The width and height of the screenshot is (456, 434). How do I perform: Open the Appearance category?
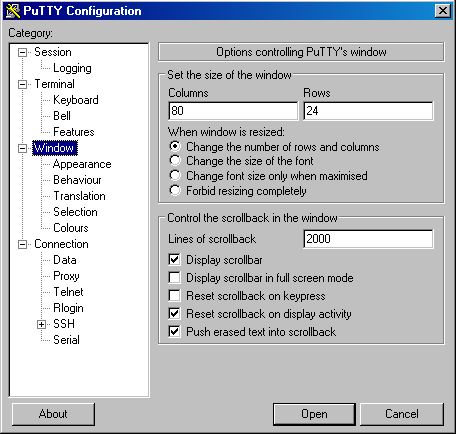click(x=82, y=164)
